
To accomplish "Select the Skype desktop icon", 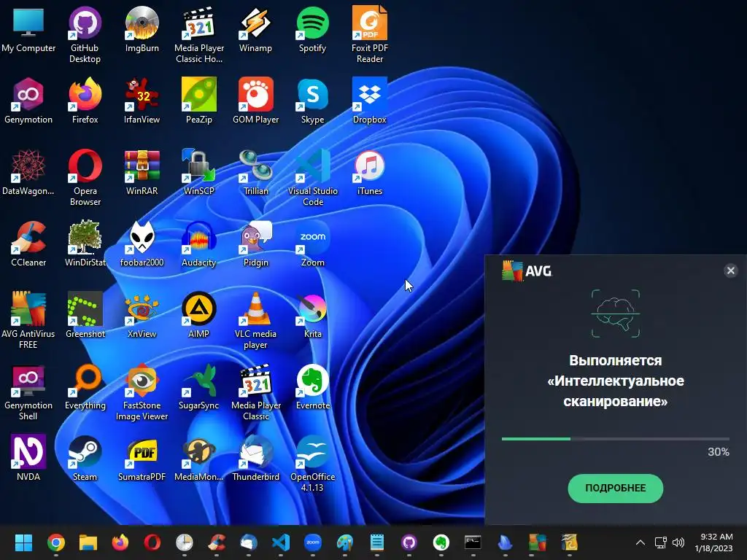I will 312,101.
